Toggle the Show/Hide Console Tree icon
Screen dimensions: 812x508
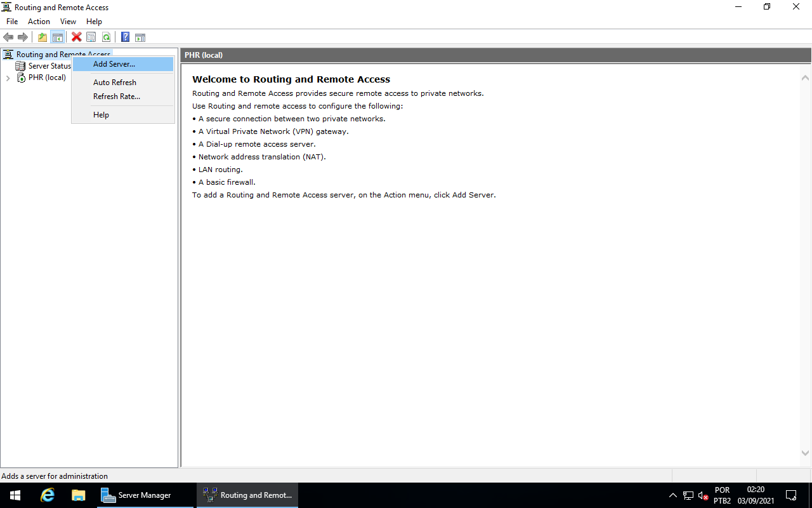(x=58, y=37)
